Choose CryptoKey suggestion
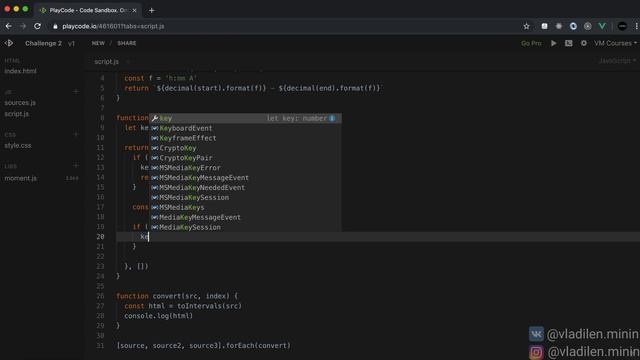 click(245, 148)
